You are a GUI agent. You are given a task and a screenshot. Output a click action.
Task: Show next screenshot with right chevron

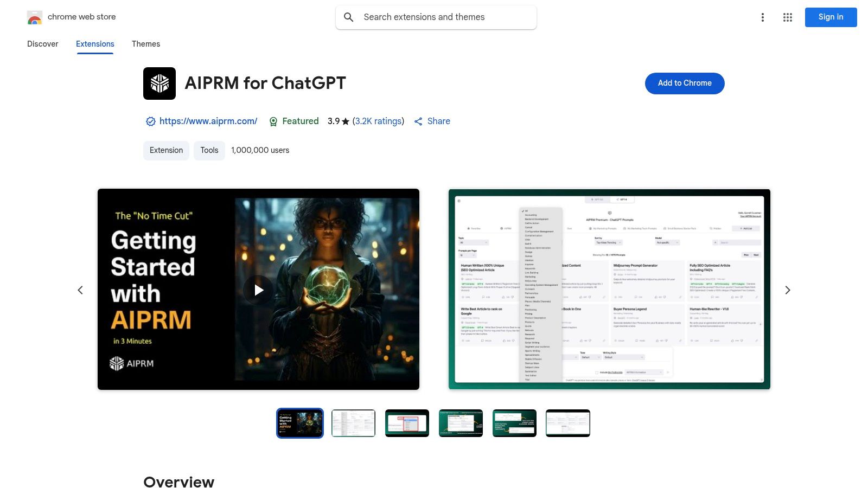tap(787, 290)
